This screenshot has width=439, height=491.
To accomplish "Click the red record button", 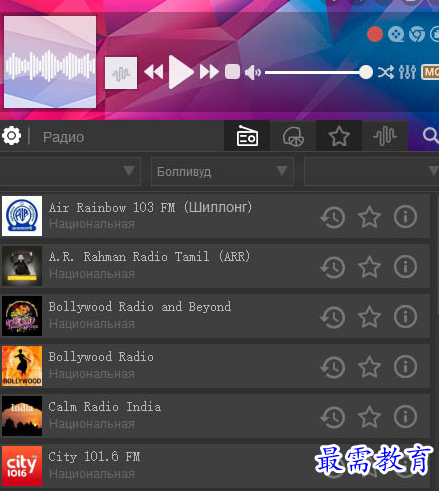I will [x=375, y=34].
